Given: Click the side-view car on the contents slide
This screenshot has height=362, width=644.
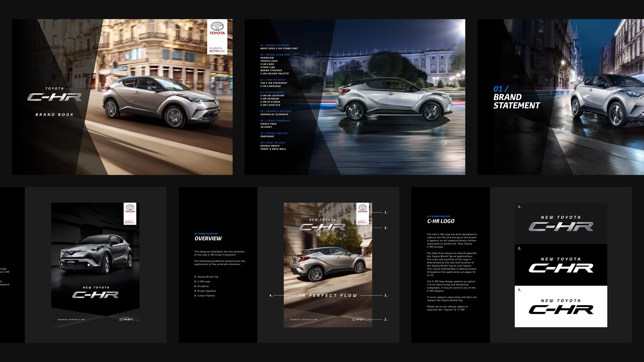Looking at the screenshot, I should [x=394, y=99].
